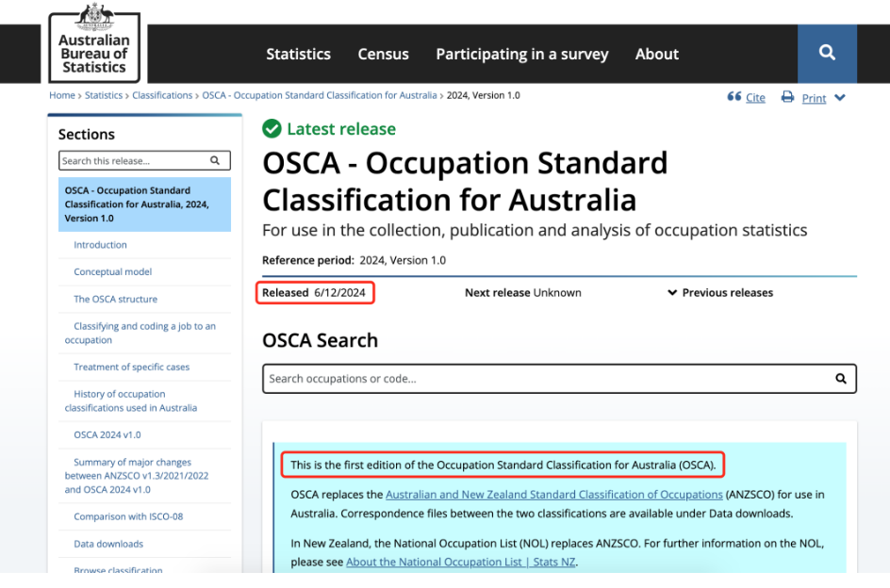Go to Statistics breadcrumb link
Viewport: 890px width, 588px height.
point(104,95)
